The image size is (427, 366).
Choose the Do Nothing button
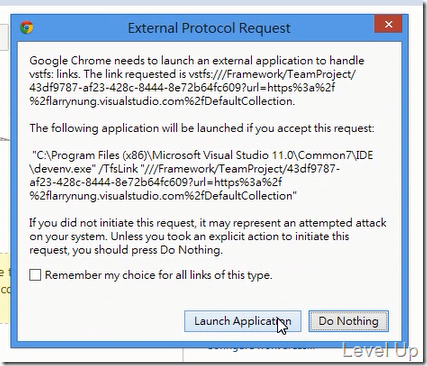(x=348, y=321)
